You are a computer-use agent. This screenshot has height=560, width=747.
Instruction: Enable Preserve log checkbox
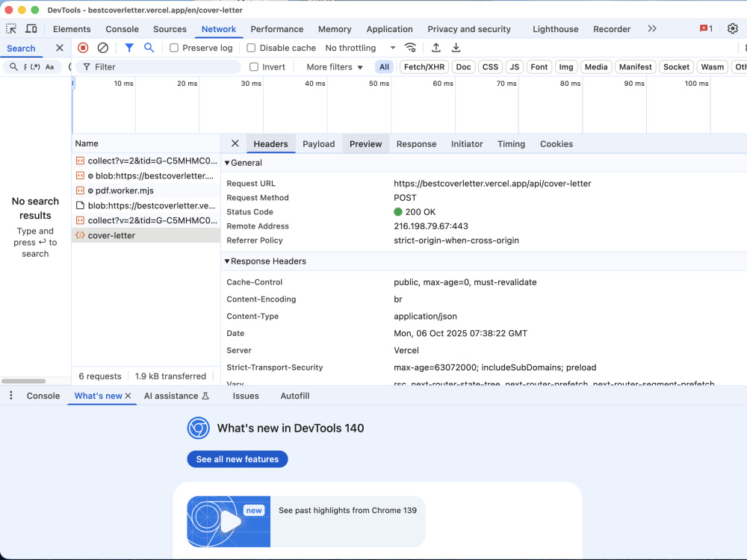coord(174,48)
